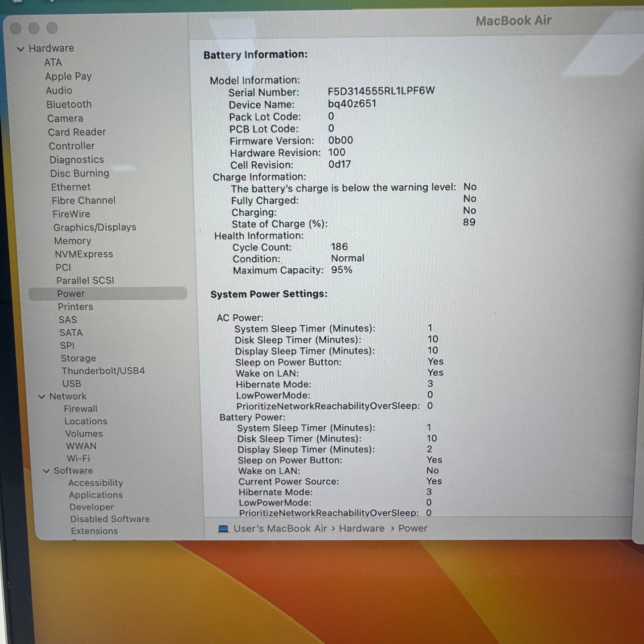Select NVMExpress in Hardware list
This screenshot has width=644, height=644.
click(84, 254)
